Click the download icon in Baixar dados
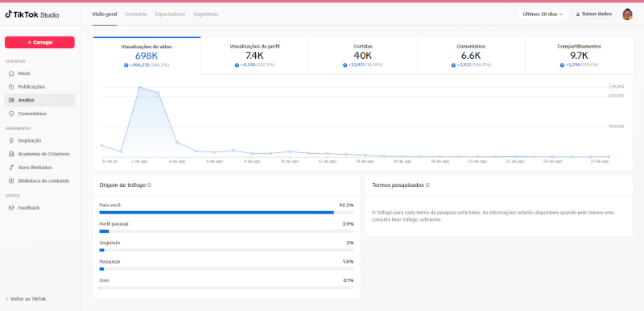The image size is (644, 311). 578,15
